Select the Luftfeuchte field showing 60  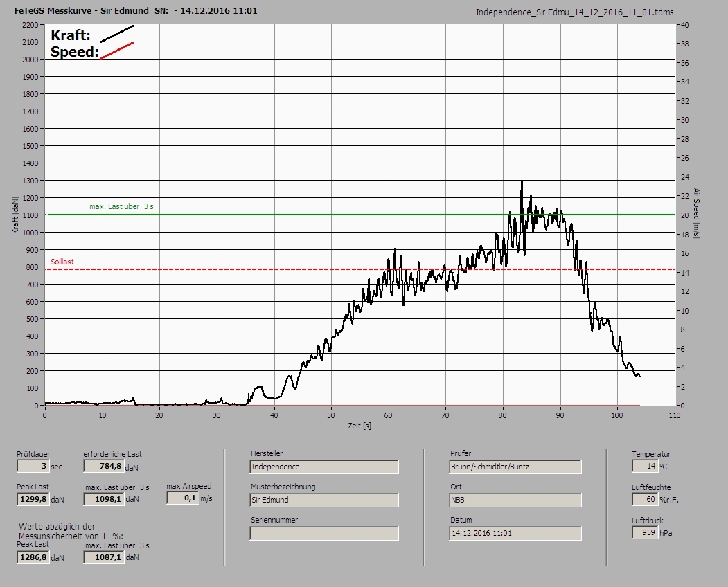click(645, 499)
